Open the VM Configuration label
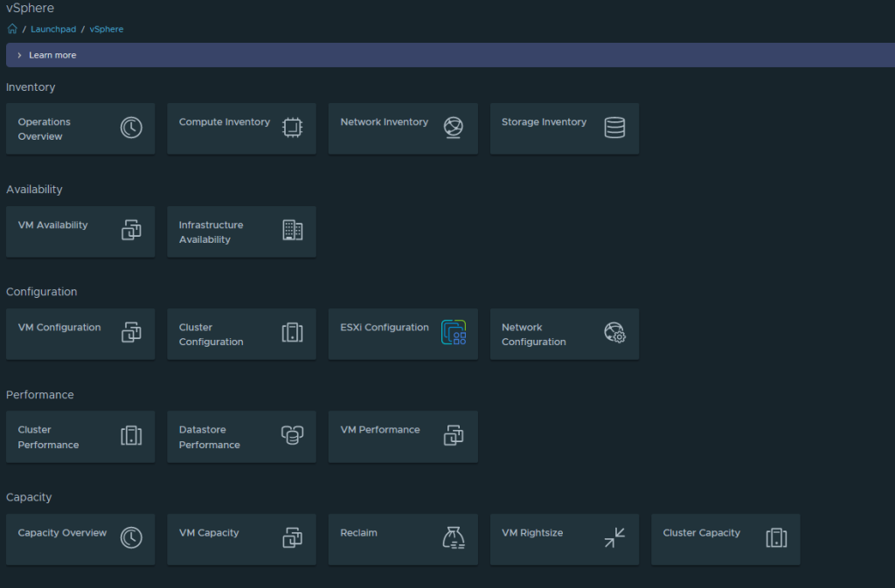Viewport: 895px width, 588px height. coord(59,328)
